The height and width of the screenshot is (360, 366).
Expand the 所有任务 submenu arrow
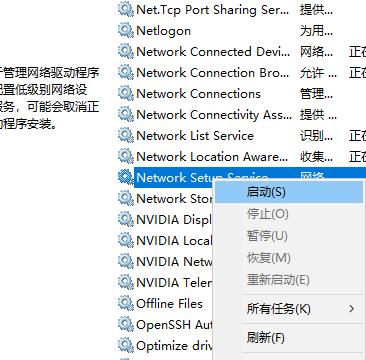point(352,309)
